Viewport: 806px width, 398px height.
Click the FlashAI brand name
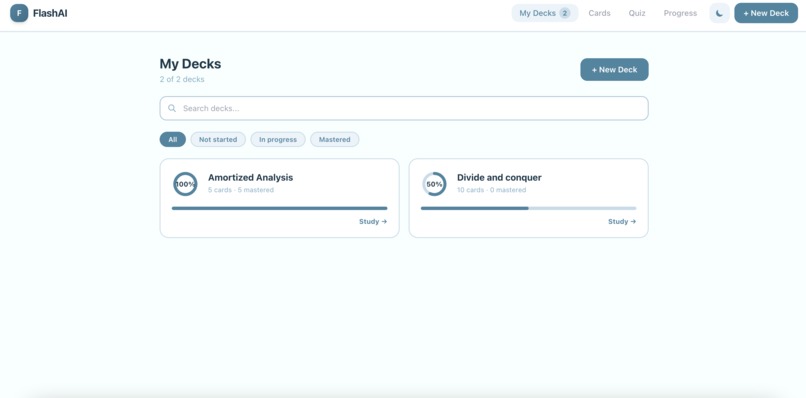pyautogui.click(x=50, y=13)
